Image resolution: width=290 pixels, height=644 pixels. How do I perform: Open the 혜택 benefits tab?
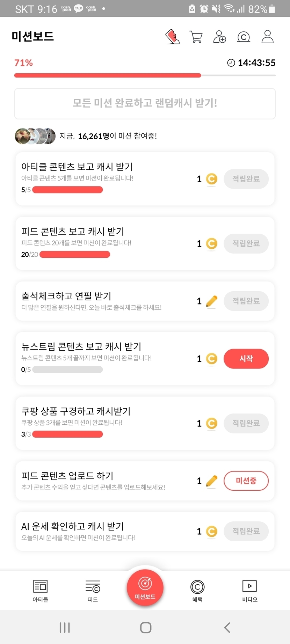point(197,591)
